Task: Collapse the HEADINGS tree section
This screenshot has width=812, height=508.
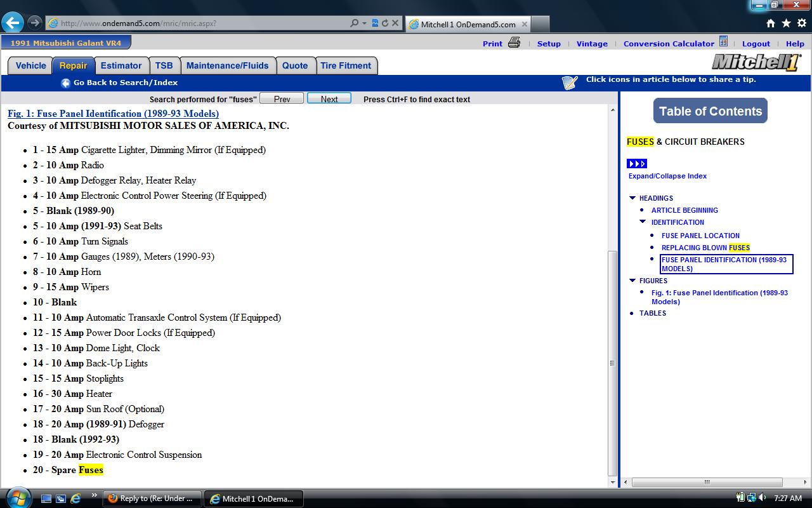Action: coord(632,198)
